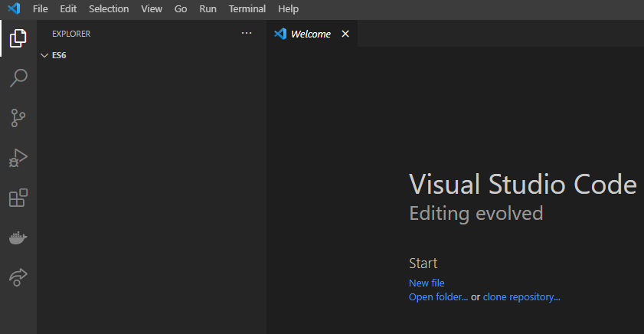This screenshot has width=644, height=334.
Task: Open the Run and Debug view icon
Action: [x=18, y=158]
